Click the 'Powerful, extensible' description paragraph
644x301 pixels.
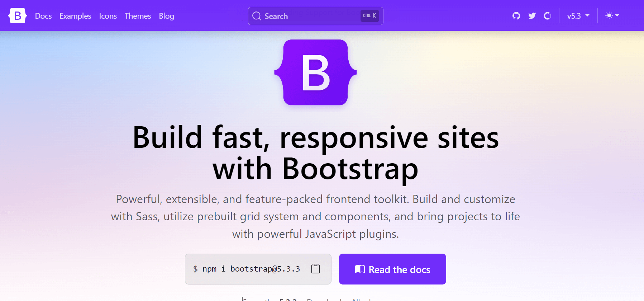pyautogui.click(x=315, y=216)
